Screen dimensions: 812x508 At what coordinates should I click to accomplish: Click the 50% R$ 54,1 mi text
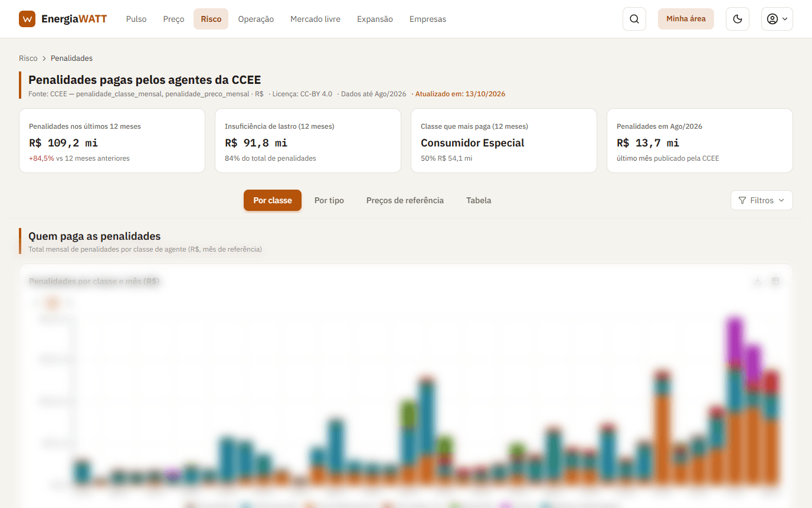[x=447, y=158]
